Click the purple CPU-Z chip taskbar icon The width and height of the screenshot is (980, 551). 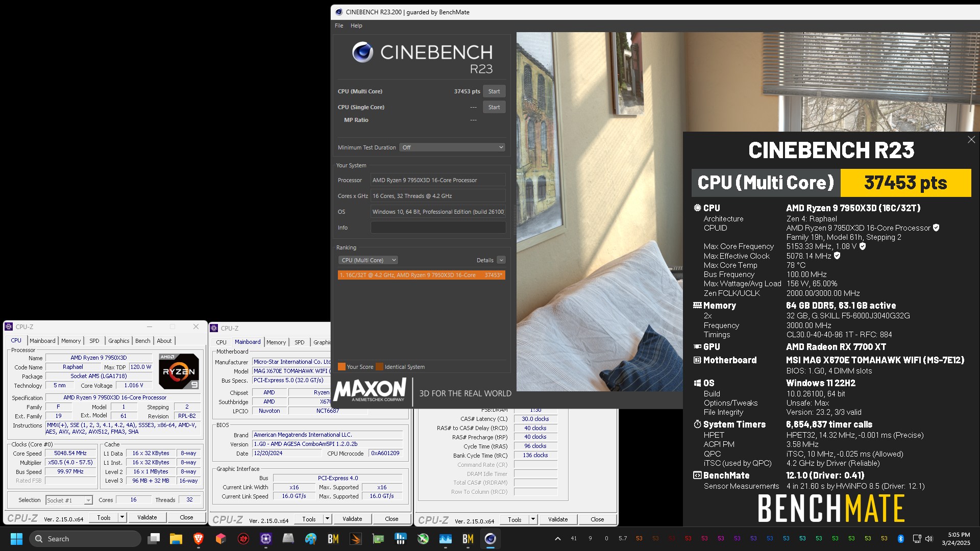pos(266,539)
